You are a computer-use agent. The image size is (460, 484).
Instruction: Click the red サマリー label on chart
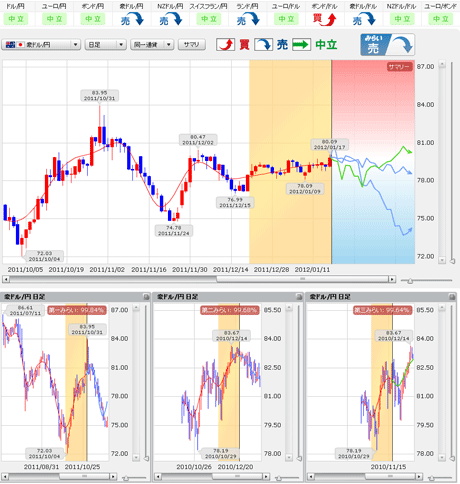coord(399,67)
